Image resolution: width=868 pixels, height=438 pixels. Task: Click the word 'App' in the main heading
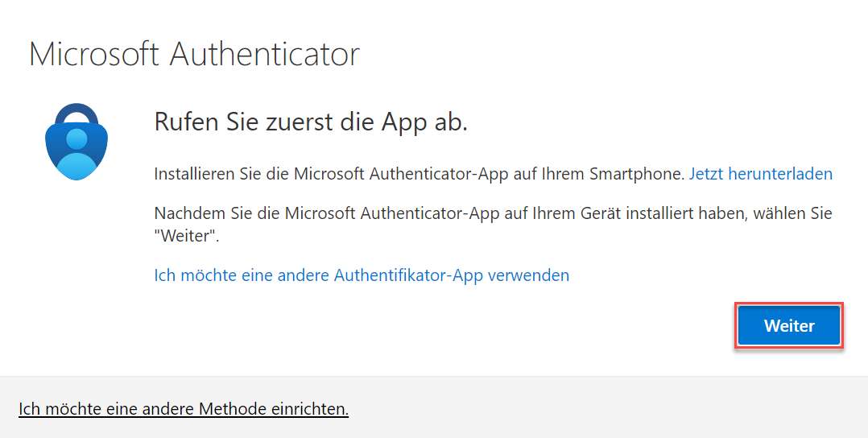click(x=404, y=123)
